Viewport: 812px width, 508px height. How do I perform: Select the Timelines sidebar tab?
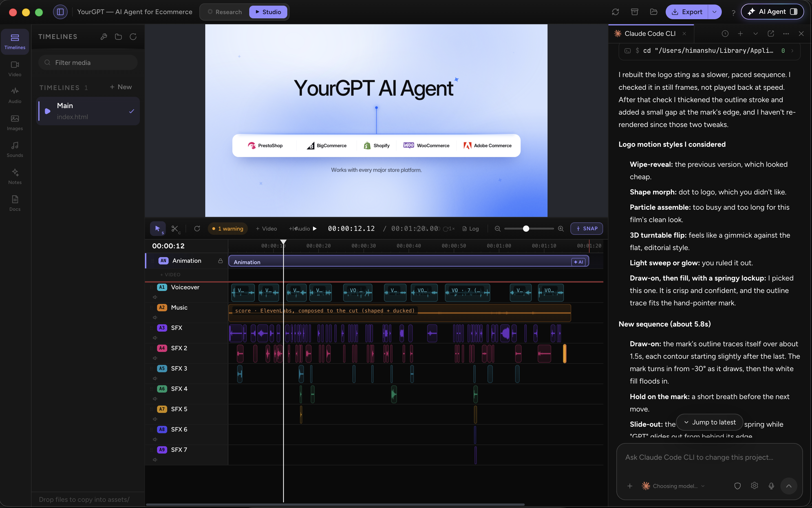click(15, 42)
